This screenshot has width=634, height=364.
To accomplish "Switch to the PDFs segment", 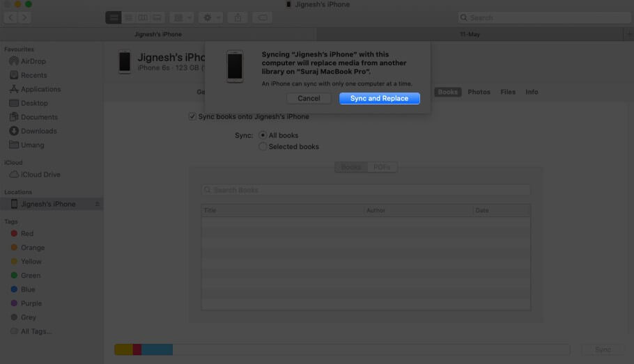I will point(382,167).
